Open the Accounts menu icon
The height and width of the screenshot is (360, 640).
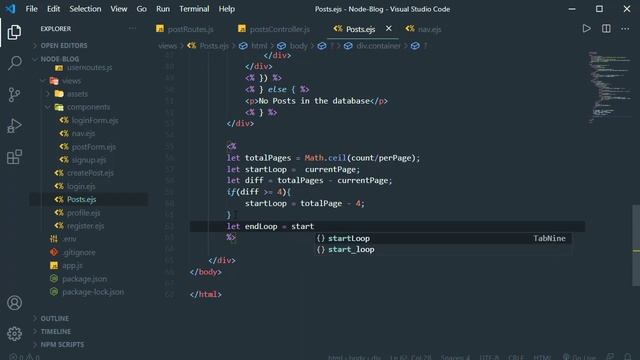tap(14, 303)
